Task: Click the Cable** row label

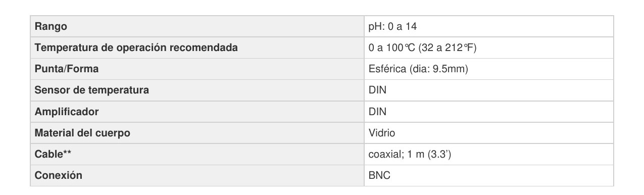Action: click(52, 155)
